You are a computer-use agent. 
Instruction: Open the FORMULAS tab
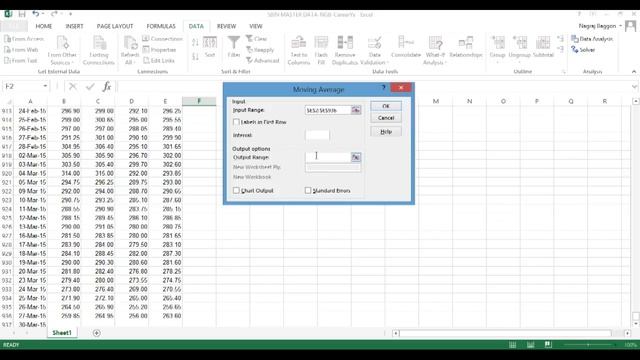(161, 26)
